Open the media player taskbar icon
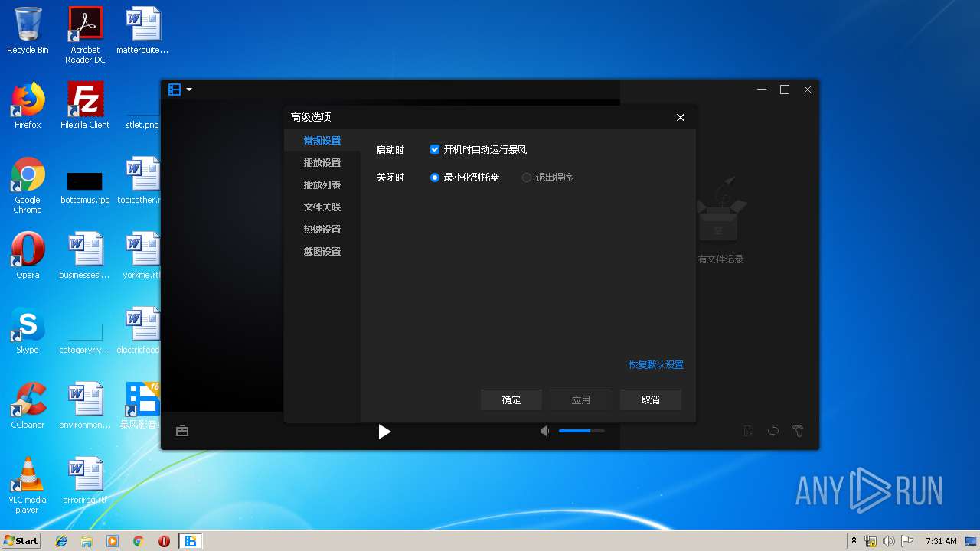The width and height of the screenshot is (980, 551). point(113,541)
